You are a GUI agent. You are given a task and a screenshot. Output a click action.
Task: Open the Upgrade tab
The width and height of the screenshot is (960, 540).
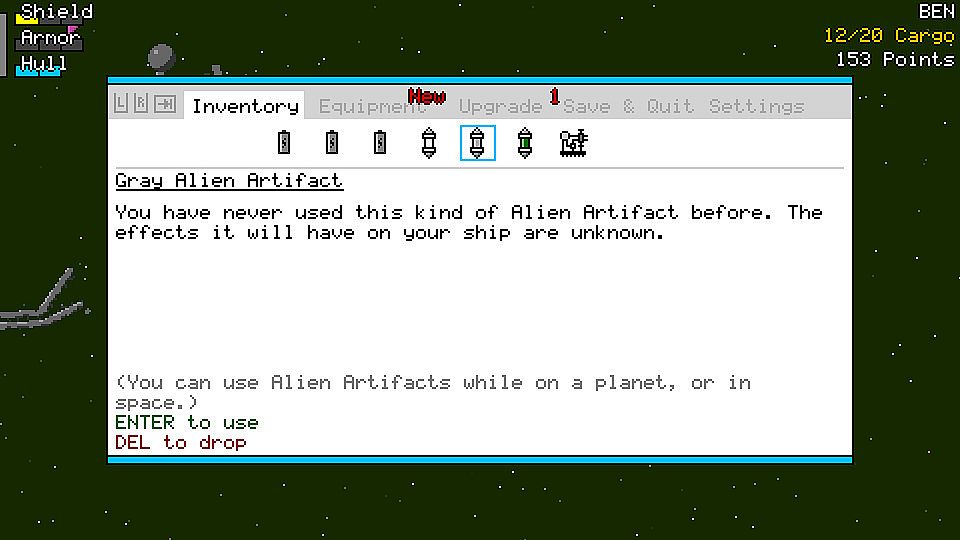500,107
